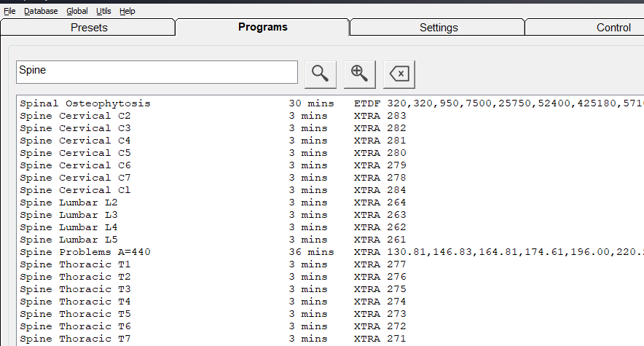Switch to the Settings tab
This screenshot has width=644, height=346.
439,28
